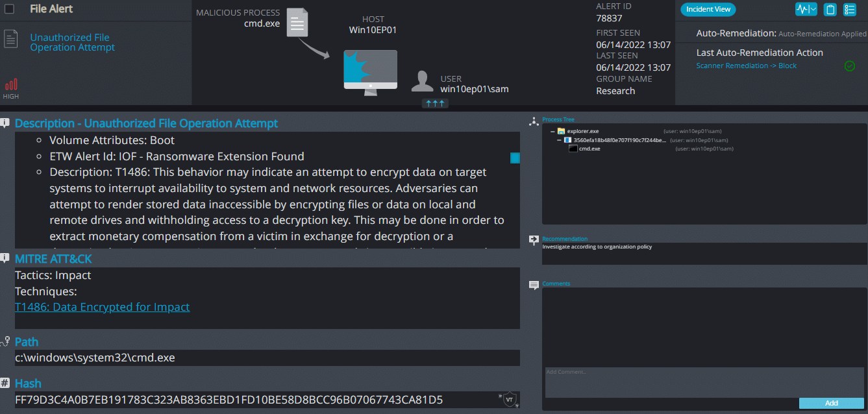868x414 pixels.
Task: Click 'Volume Attributes: Boot' bullet
Action: pos(112,140)
